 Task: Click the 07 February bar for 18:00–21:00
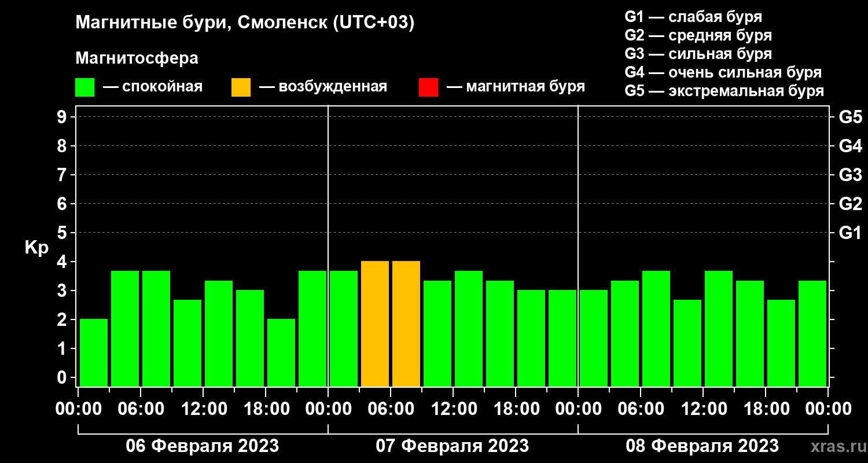531,338
